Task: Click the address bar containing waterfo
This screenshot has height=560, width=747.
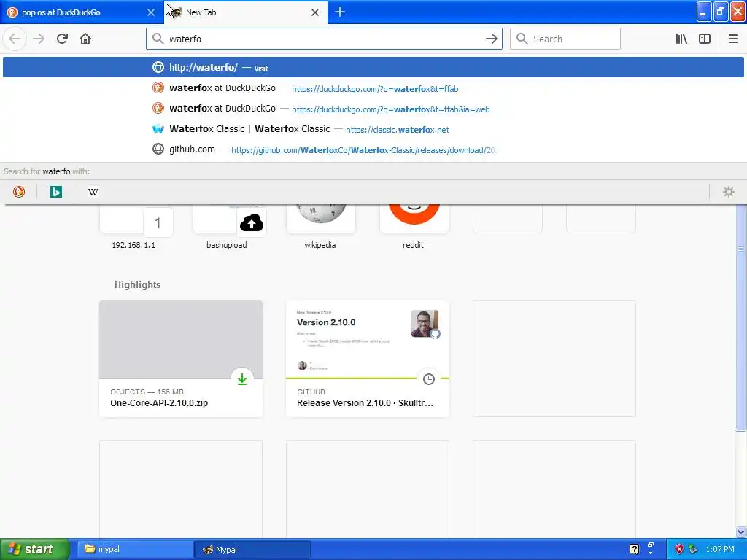Action: 324,39
